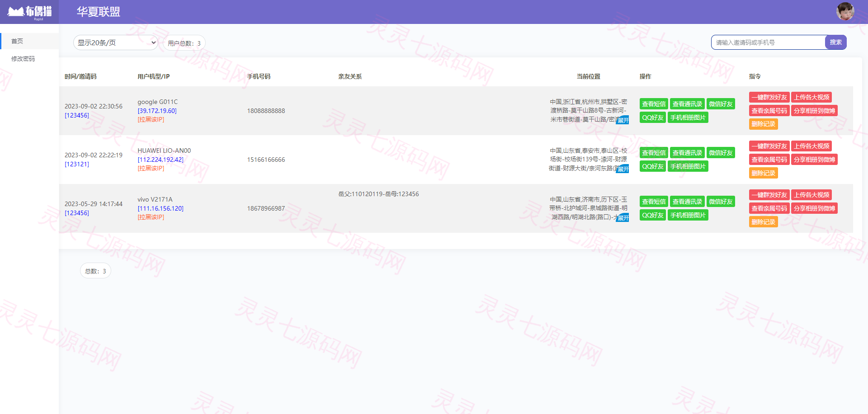Click 查看亲属号码 for the google G011C row
The image size is (868, 414).
pyautogui.click(x=769, y=111)
